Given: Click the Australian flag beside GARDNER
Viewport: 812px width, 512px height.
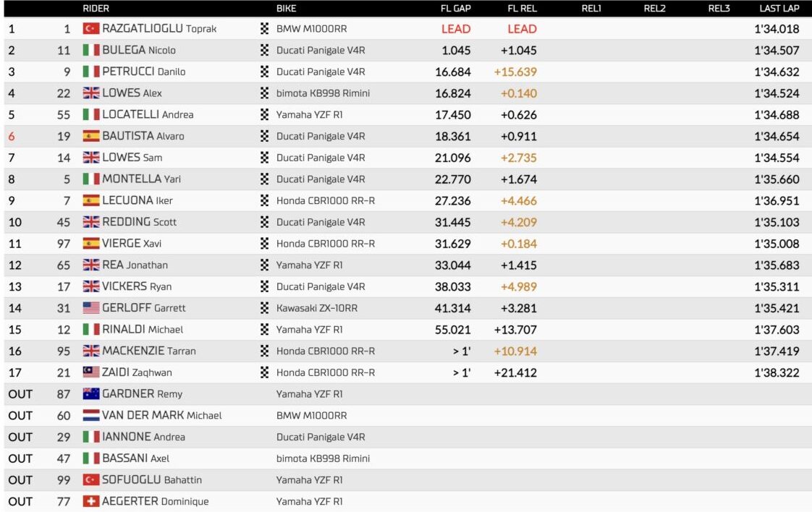Looking at the screenshot, I should [x=90, y=394].
